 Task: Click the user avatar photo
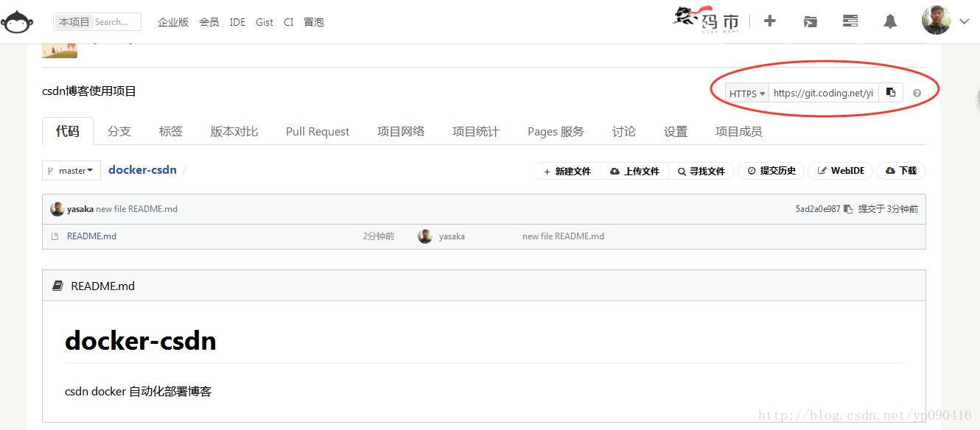tap(937, 21)
